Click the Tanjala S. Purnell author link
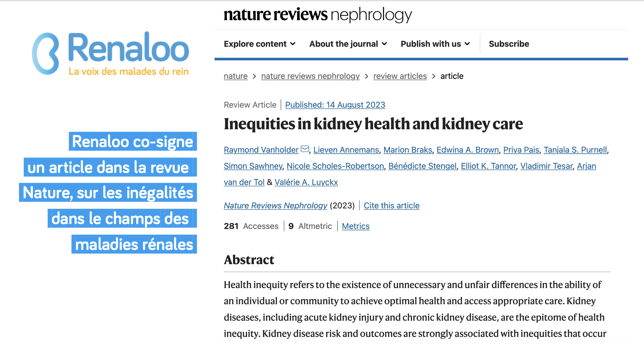 click(575, 150)
